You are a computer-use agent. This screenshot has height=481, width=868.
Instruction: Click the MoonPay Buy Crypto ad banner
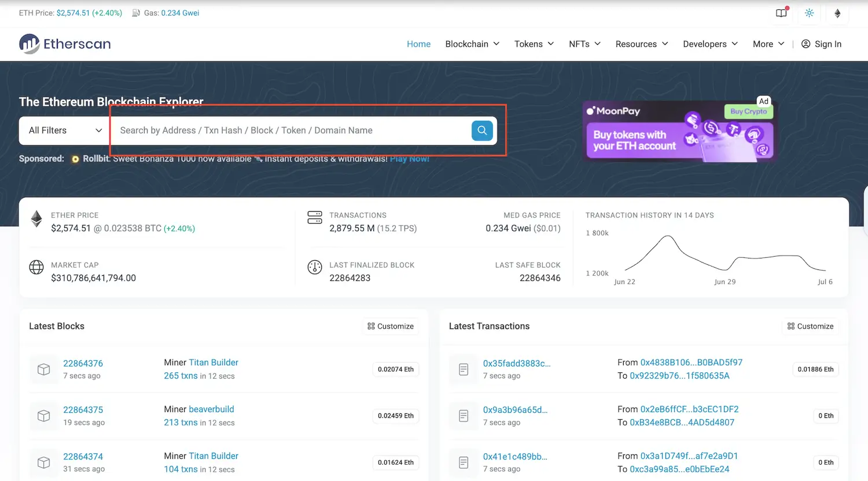(x=680, y=131)
